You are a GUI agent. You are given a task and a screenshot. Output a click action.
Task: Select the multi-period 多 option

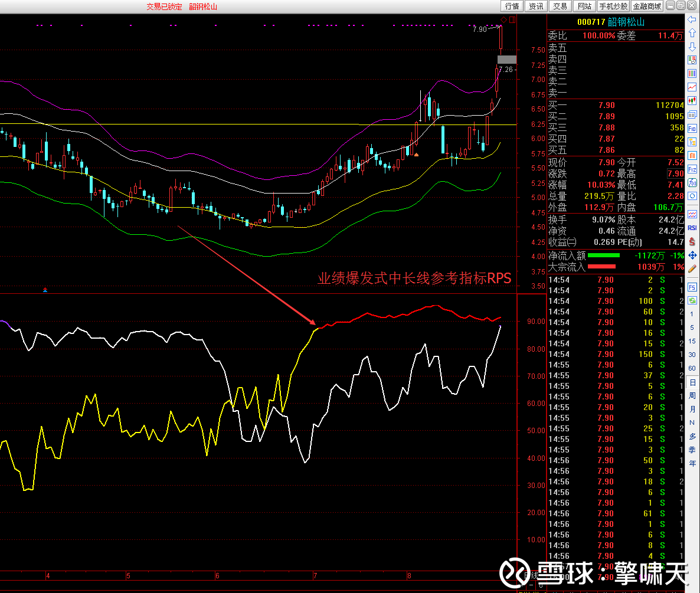(x=692, y=437)
